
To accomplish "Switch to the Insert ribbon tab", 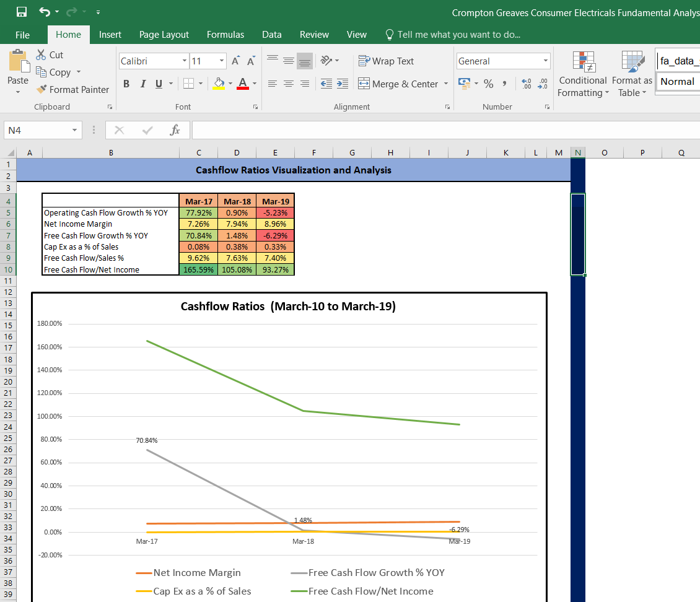I will pos(110,35).
